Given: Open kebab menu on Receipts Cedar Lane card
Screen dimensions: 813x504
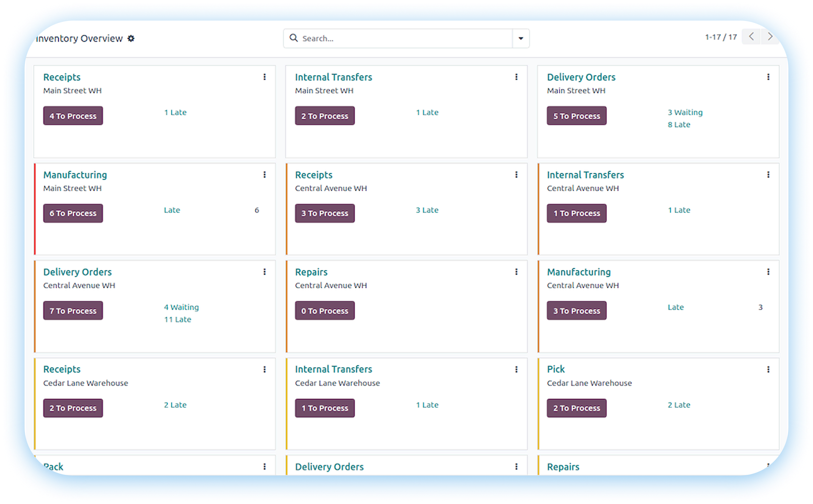Looking at the screenshot, I should pyautogui.click(x=264, y=369).
